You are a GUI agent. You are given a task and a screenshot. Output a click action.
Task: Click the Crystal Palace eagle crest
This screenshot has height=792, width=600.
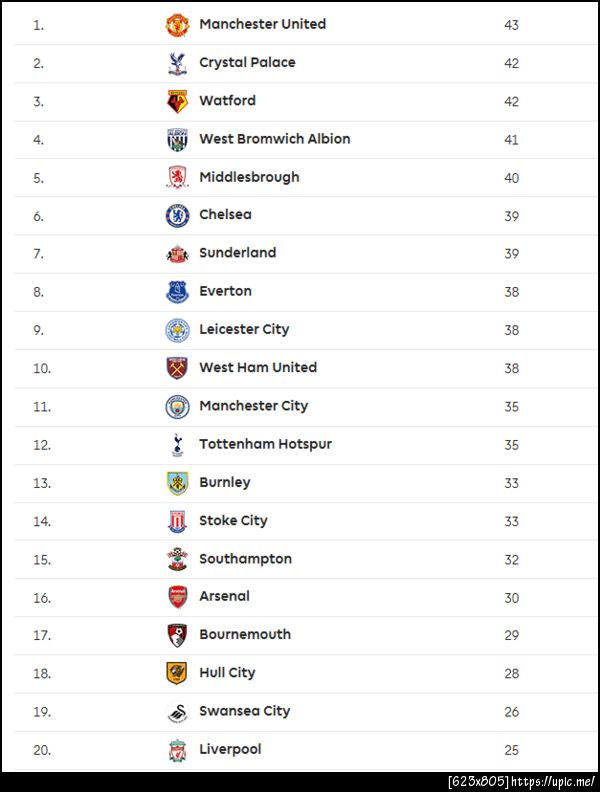tap(177, 63)
